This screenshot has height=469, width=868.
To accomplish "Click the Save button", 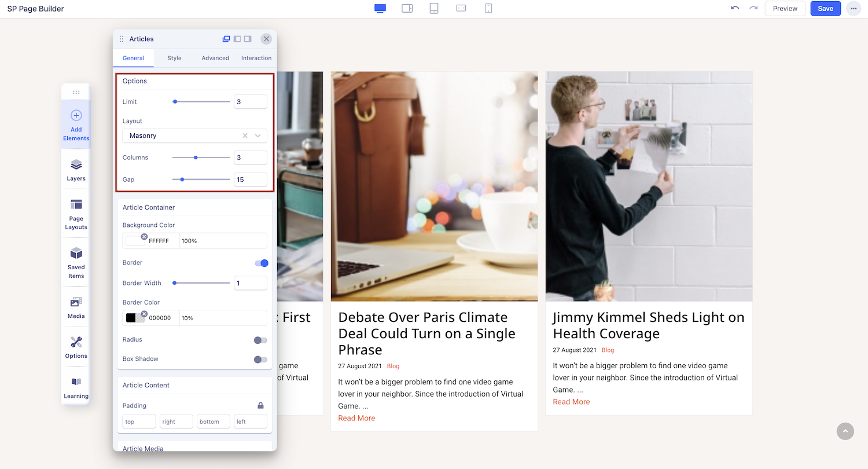I will coord(825,9).
